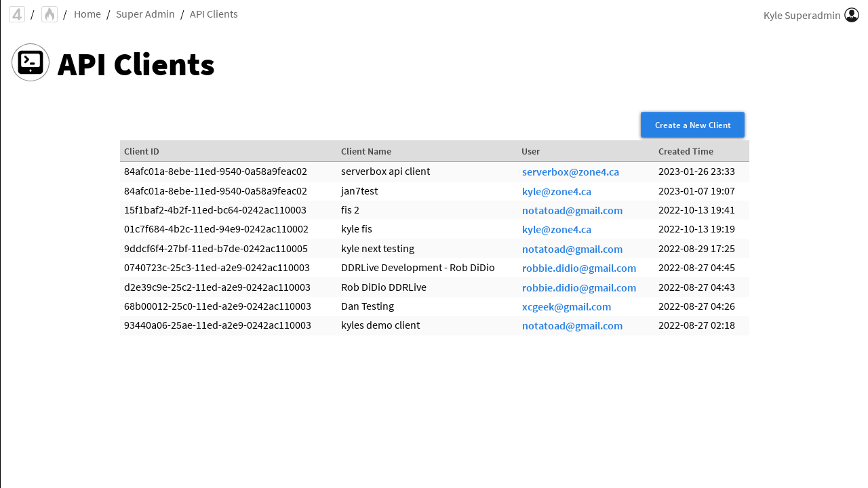Click the API Clients terminal icon
Image resolution: width=868 pixels, height=488 pixels.
(x=31, y=62)
